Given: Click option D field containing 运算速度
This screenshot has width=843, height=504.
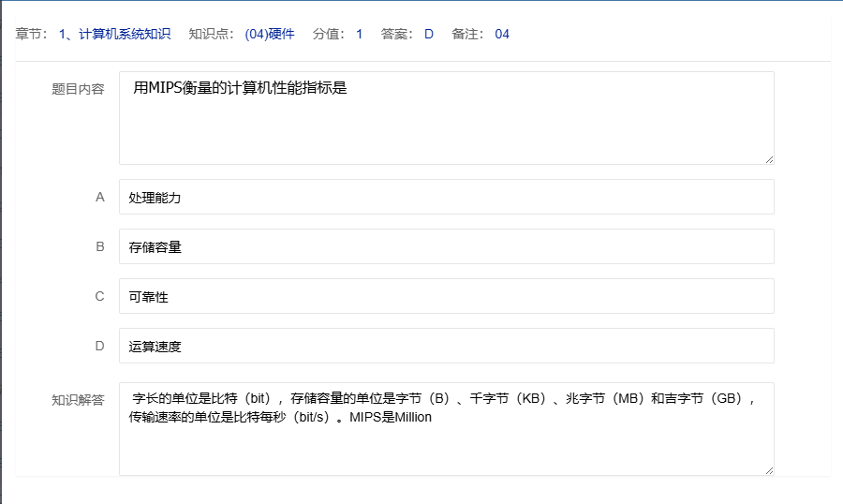Looking at the screenshot, I should click(x=446, y=347).
